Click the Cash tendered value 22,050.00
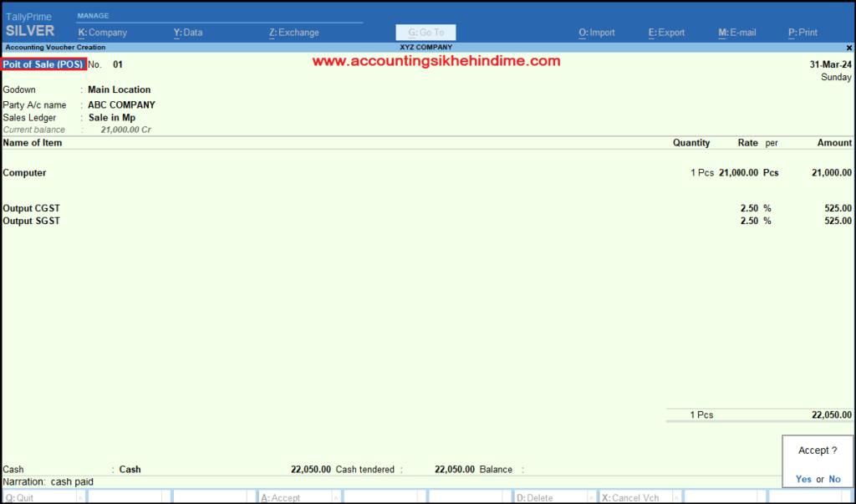 (455, 469)
